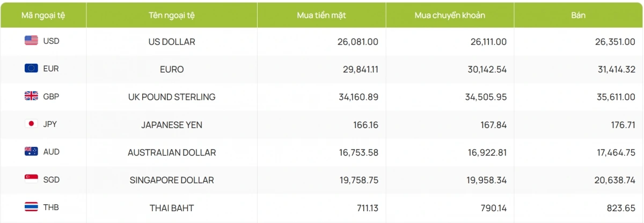
Task: Click the United States flag icon
Action: tap(31, 41)
